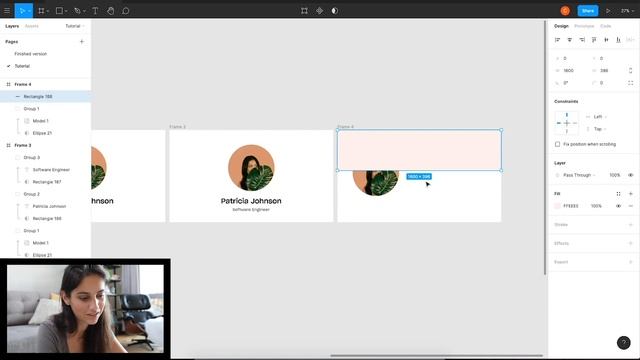This screenshot has width=640, height=360.
Task: Select the Comment tool
Action: pyautogui.click(x=126, y=11)
